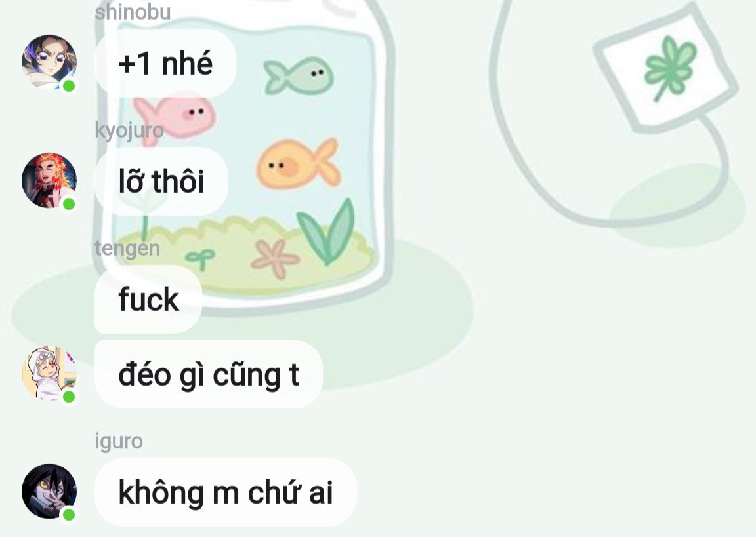Open shinobu's profile avatar

click(x=49, y=62)
